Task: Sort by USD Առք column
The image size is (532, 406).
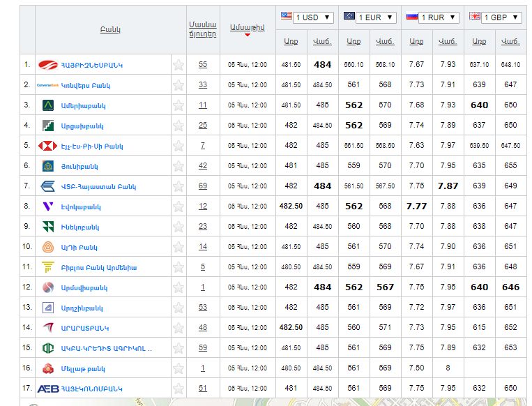Action: 291,41
